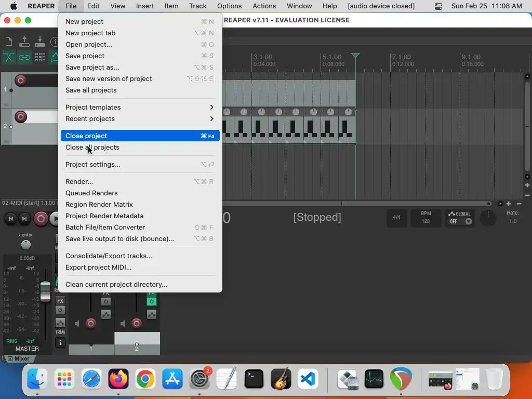Image resolution: width=532 pixels, height=399 pixels.
Task: Click the playback Rate knob
Action: (488, 219)
